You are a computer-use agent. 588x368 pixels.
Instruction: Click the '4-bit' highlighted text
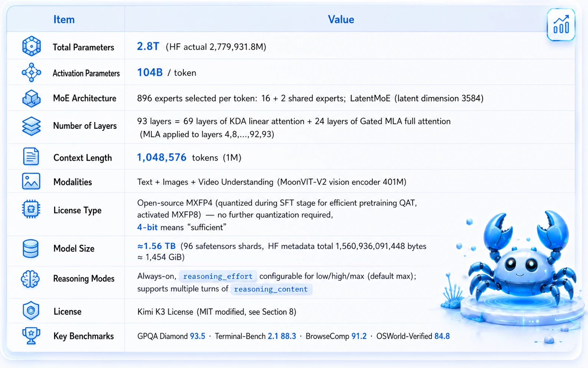click(x=147, y=227)
